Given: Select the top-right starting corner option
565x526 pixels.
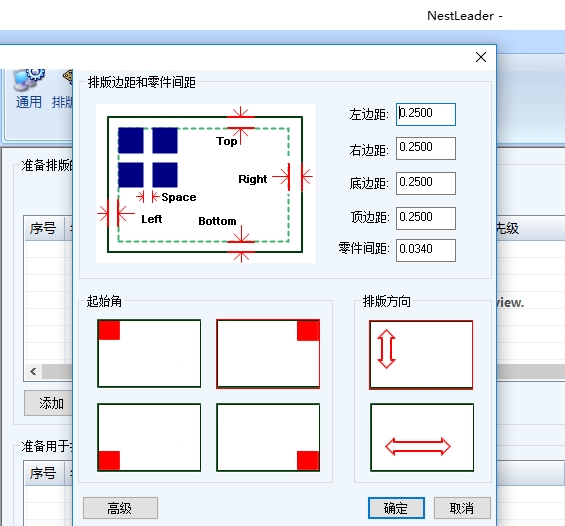Looking at the screenshot, I should [x=268, y=353].
